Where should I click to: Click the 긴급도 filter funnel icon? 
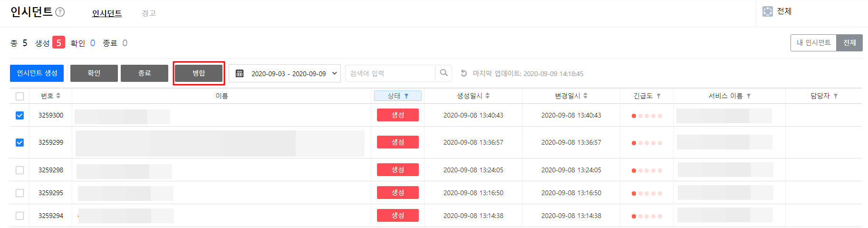click(658, 96)
